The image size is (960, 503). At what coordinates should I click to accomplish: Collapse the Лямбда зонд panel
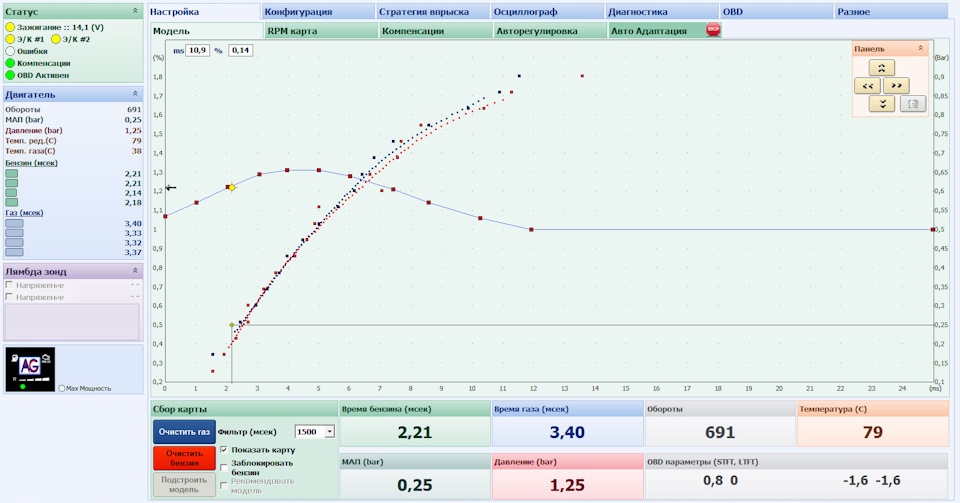135,271
